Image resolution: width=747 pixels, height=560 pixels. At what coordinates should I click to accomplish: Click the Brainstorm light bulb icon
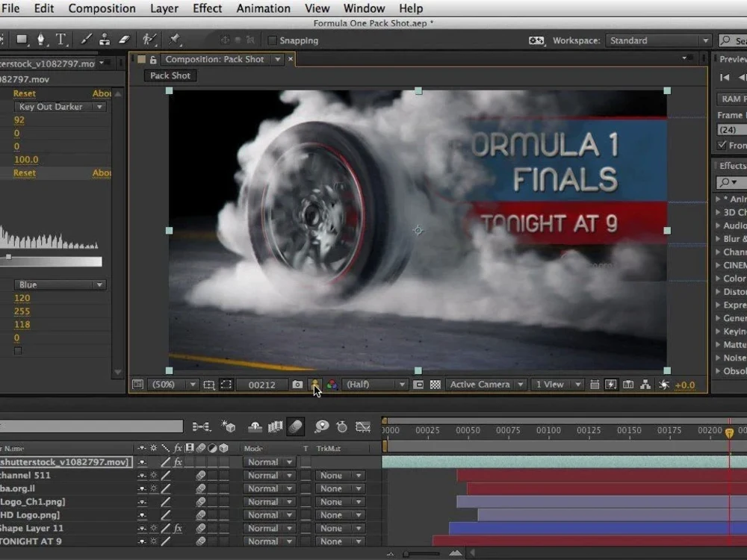point(321,426)
